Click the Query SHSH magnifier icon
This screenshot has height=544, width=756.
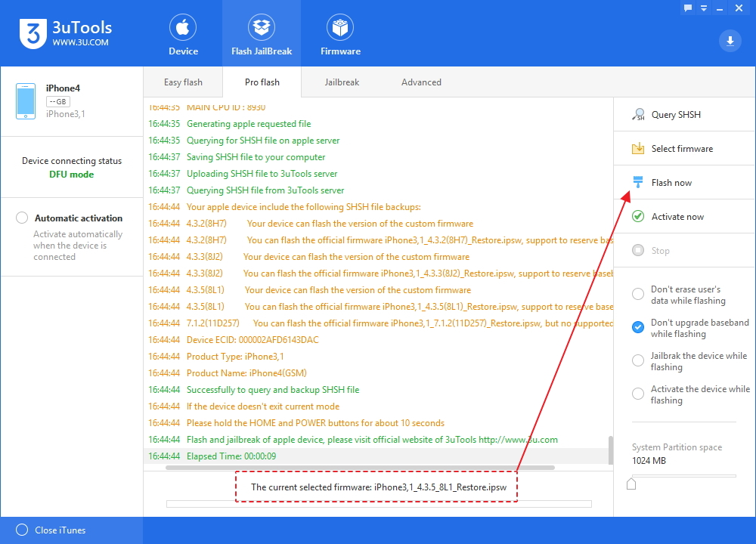click(638, 115)
